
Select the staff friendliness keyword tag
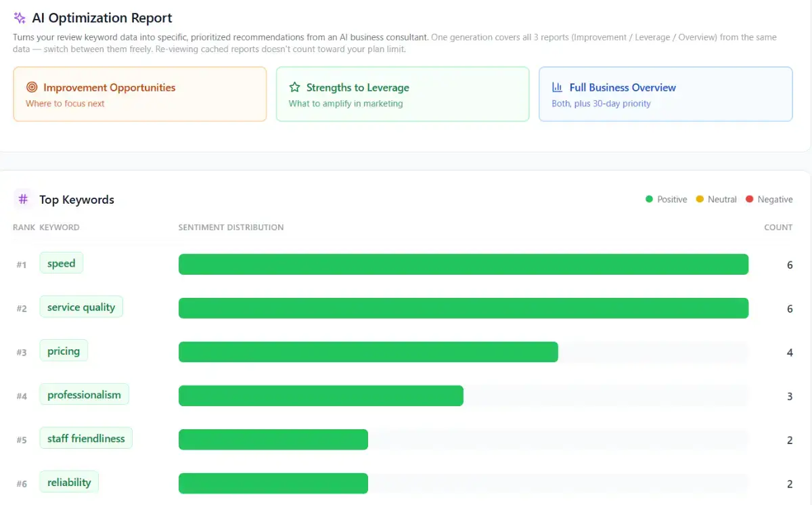pos(86,438)
